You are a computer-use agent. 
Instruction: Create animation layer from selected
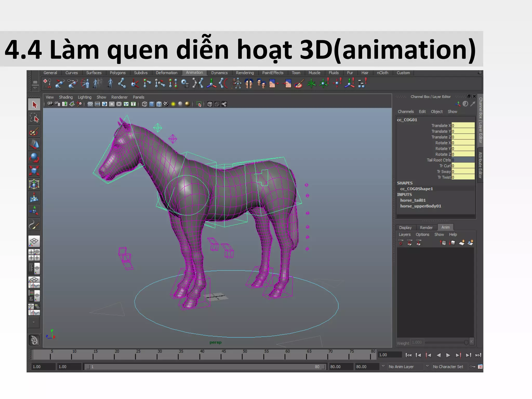470,243
